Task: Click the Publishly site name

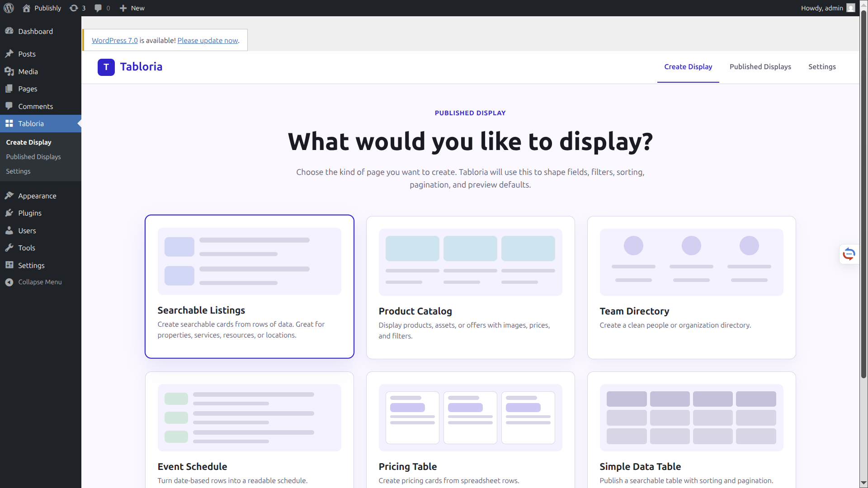Action: point(48,8)
